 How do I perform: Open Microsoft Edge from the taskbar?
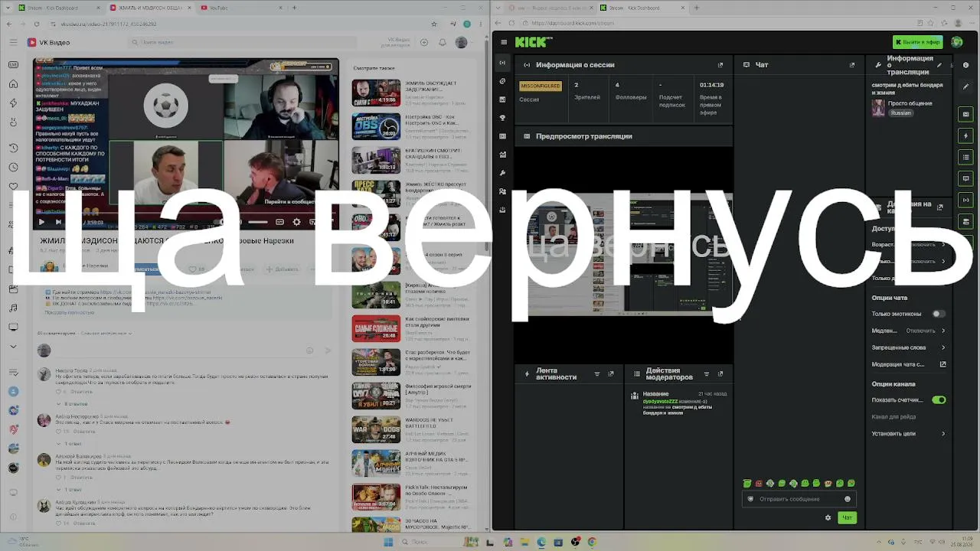click(x=541, y=542)
